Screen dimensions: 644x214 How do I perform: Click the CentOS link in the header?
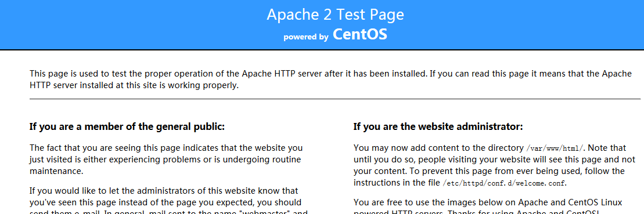click(360, 34)
